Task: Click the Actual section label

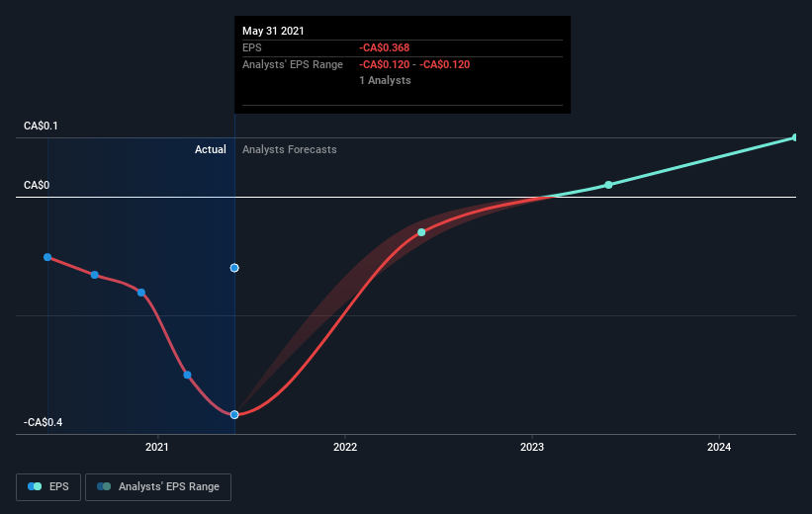Action: click(x=211, y=149)
